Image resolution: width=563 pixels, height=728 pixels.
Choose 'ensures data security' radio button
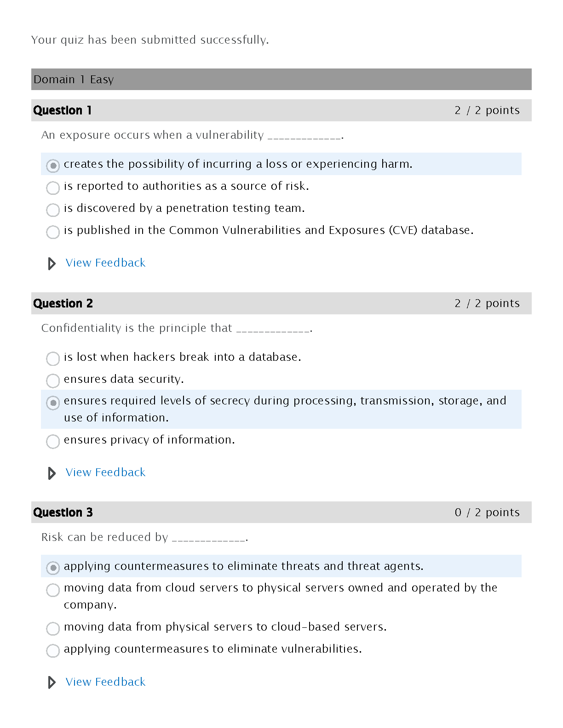point(53,381)
